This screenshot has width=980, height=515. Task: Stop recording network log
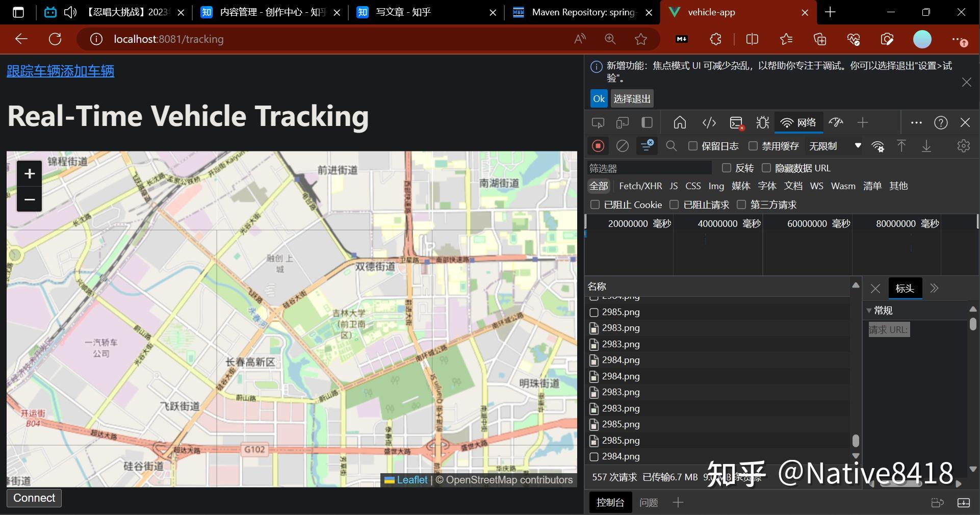point(598,146)
